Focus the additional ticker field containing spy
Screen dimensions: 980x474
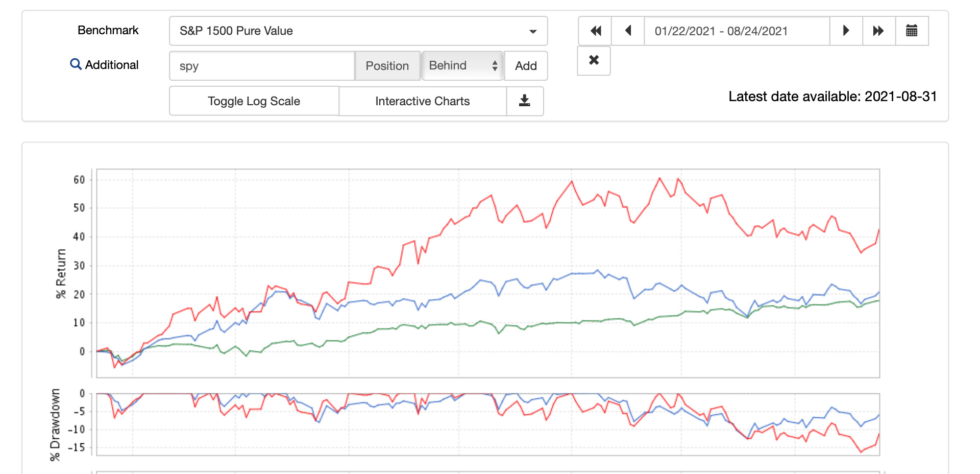pyautogui.click(x=262, y=66)
